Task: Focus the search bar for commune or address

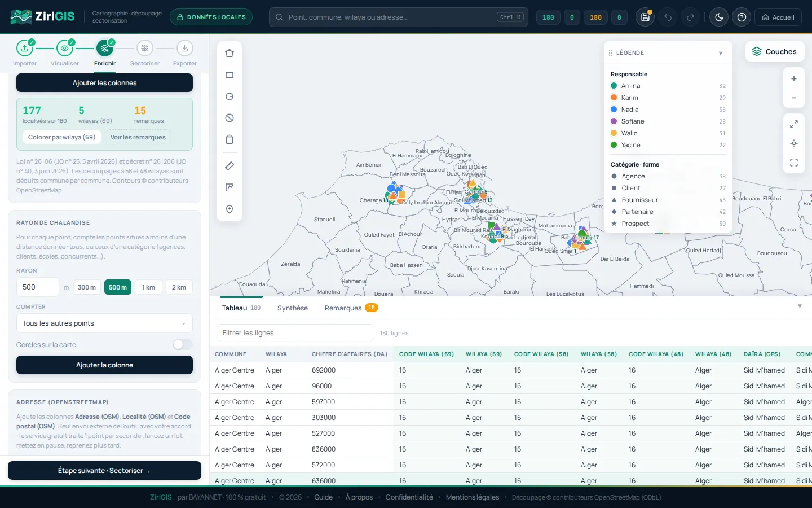Action: pyautogui.click(x=399, y=17)
